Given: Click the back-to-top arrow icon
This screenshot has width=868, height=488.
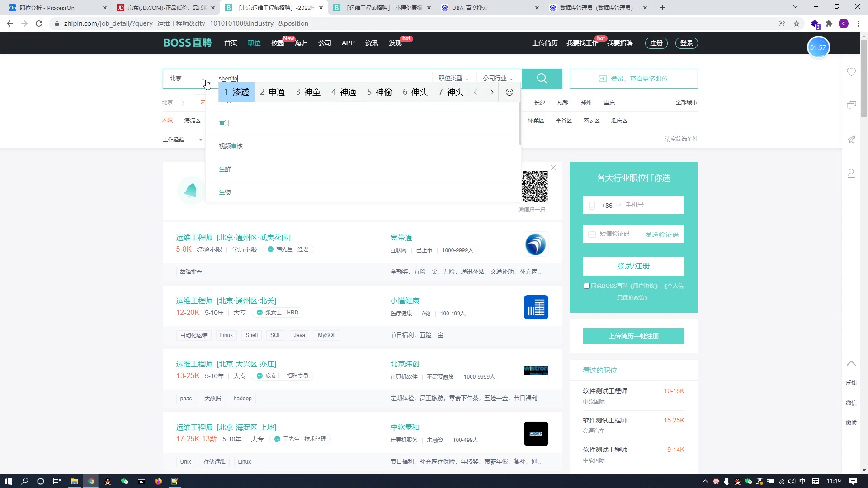Looking at the screenshot, I should tap(851, 363).
